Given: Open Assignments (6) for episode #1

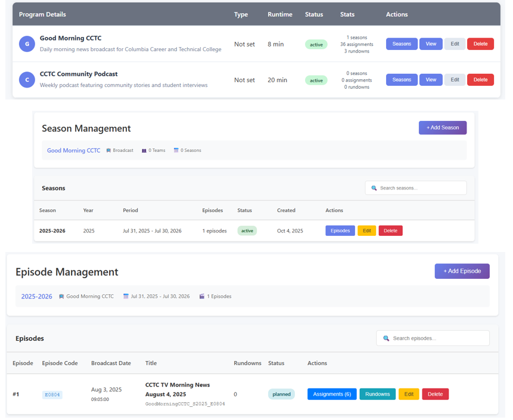Looking at the screenshot, I should 331,394.
